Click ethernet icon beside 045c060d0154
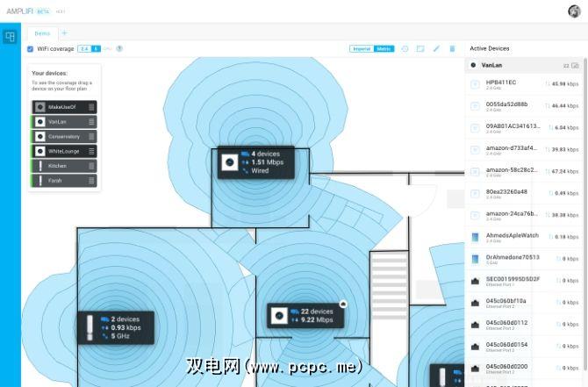Screen dimensions: 588x387 click(x=475, y=347)
